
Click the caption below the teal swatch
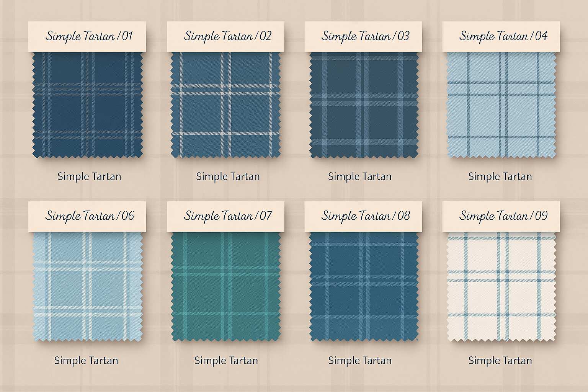click(226, 361)
